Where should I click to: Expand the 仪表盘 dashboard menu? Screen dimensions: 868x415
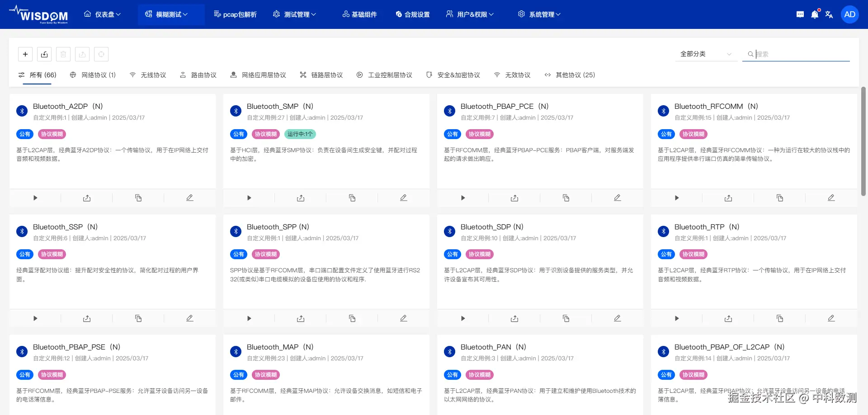[x=103, y=14]
